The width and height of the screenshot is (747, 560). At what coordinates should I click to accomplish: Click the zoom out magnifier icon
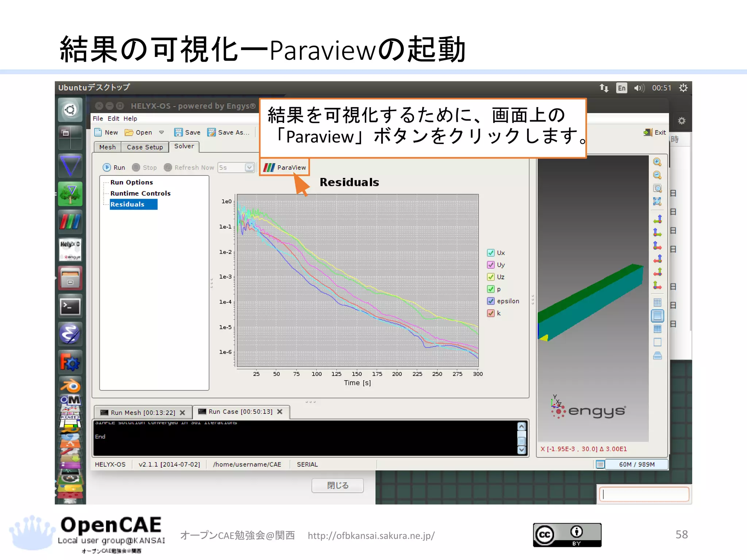coord(657,175)
